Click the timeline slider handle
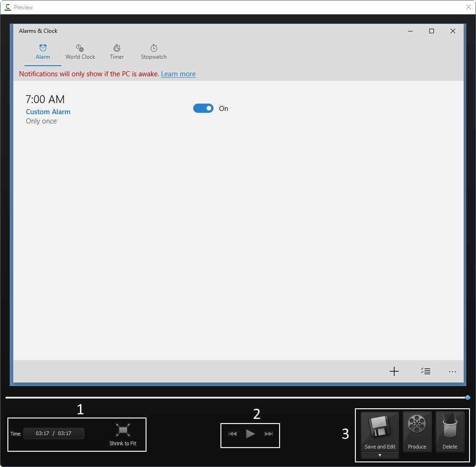 click(x=468, y=397)
